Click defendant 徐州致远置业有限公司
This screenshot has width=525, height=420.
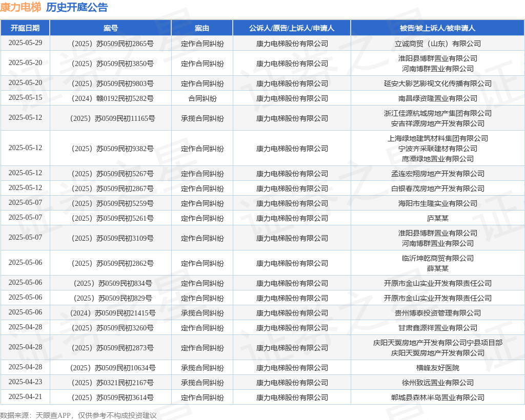pos(438,383)
